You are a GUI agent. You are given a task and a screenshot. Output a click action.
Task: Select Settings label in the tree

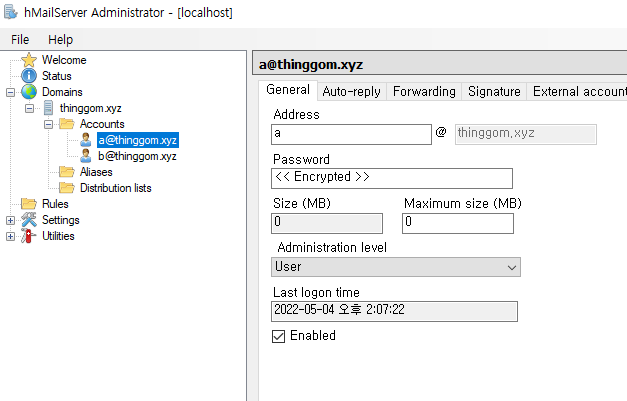click(x=61, y=220)
